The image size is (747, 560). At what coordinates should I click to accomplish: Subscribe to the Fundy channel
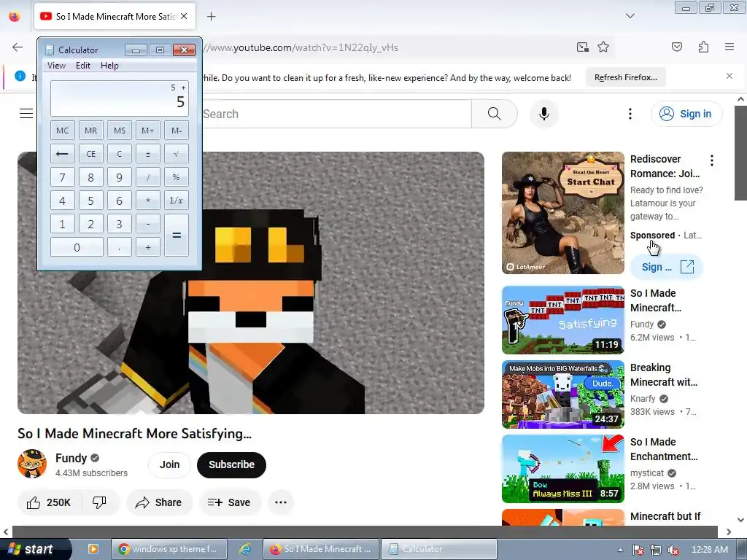231,464
